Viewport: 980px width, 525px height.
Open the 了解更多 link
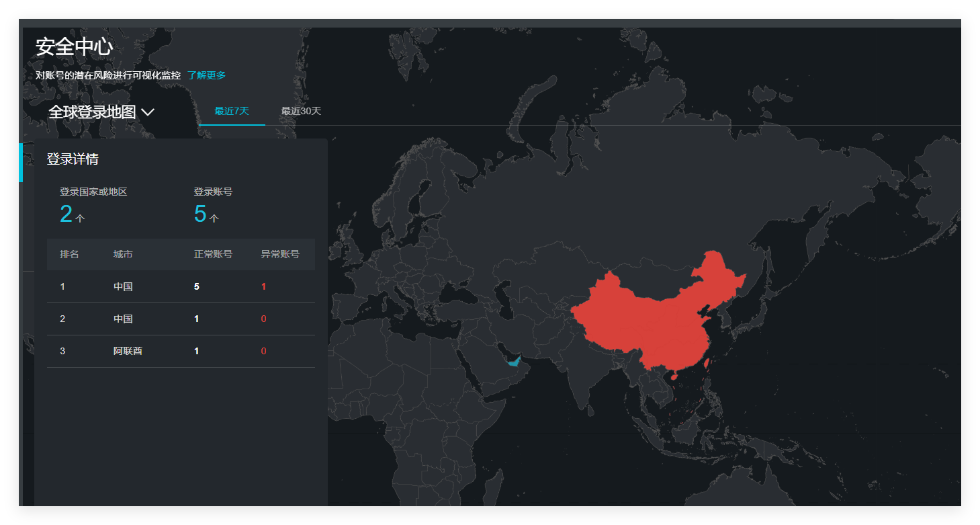click(206, 75)
